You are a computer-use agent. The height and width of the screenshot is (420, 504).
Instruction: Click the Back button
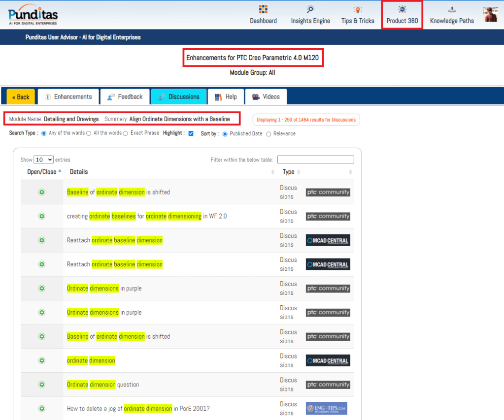tap(21, 97)
